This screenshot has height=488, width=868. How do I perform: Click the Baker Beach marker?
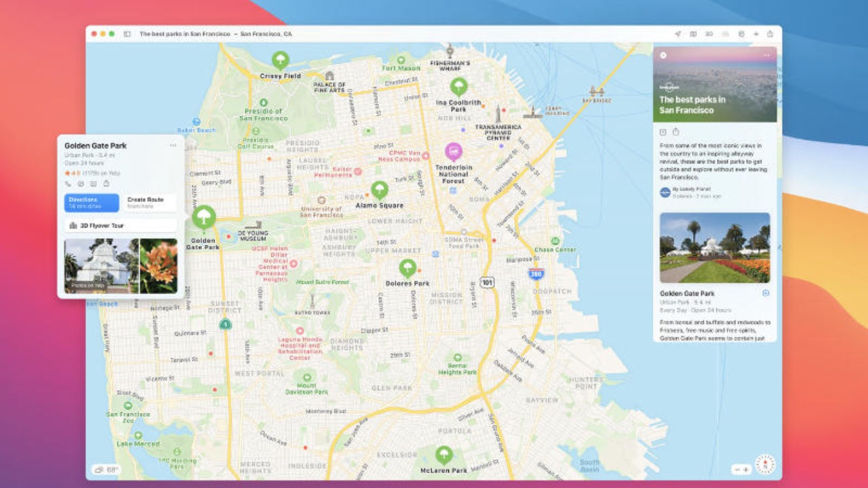click(x=196, y=121)
